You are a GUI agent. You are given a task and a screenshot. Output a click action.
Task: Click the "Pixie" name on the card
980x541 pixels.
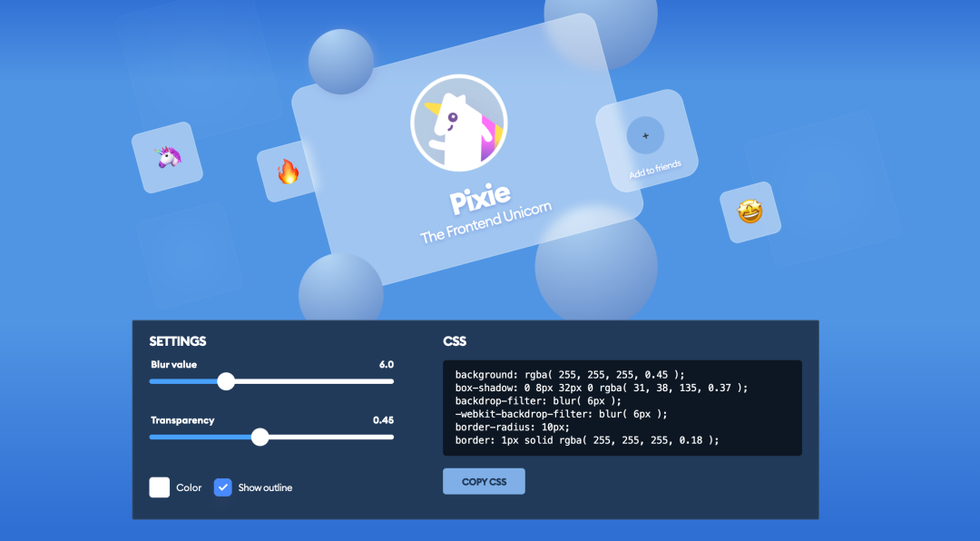click(480, 198)
